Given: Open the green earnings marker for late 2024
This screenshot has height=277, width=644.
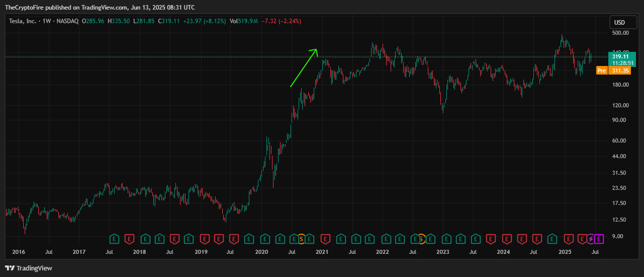Looking at the screenshot, I should click(552, 239).
